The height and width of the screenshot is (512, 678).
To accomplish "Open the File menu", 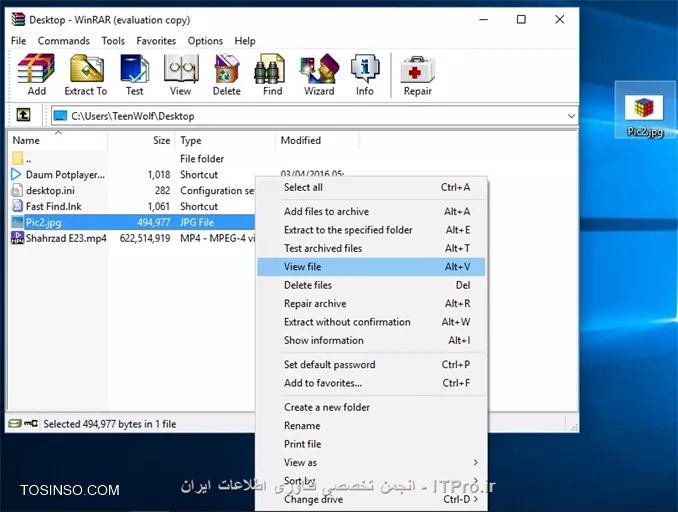I will [18, 41].
